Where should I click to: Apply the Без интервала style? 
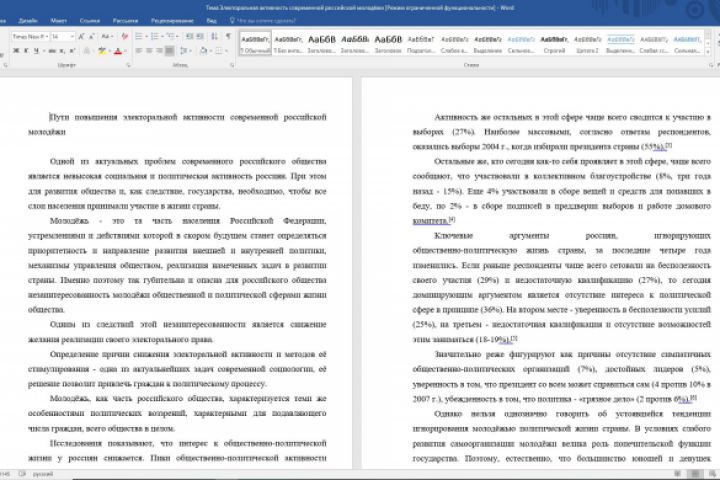tap(288, 44)
